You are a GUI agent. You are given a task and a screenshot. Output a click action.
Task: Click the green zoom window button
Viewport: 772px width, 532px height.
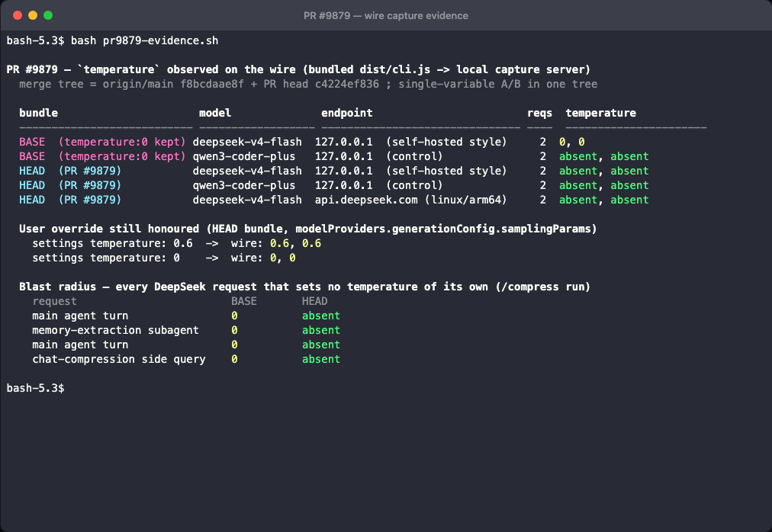click(x=48, y=15)
